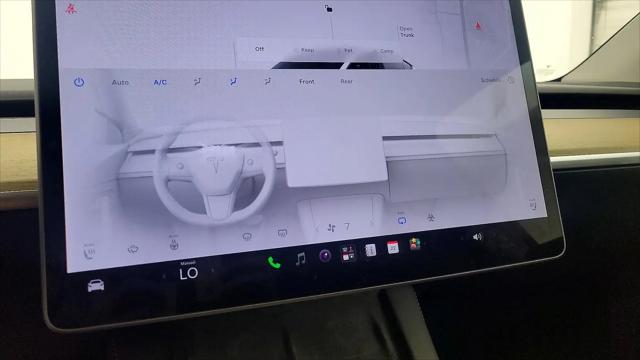Open the colorful Toybox app
Screen dimensions: 640x360
(415, 244)
